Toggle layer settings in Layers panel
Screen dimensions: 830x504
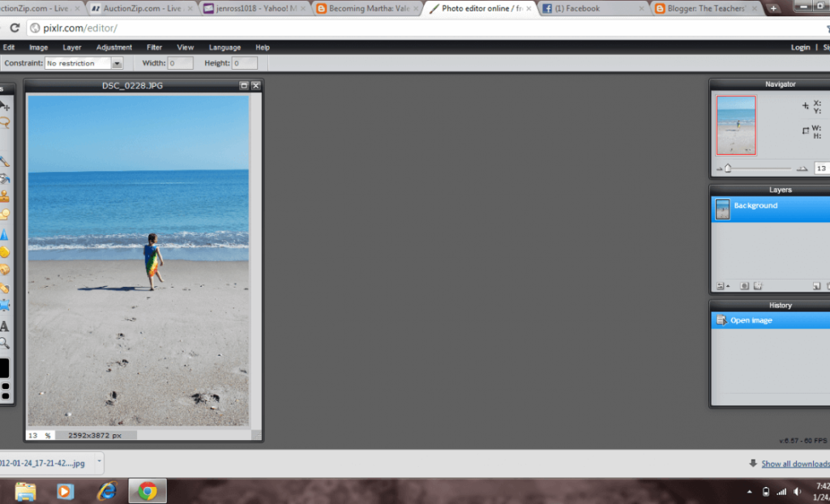click(720, 286)
